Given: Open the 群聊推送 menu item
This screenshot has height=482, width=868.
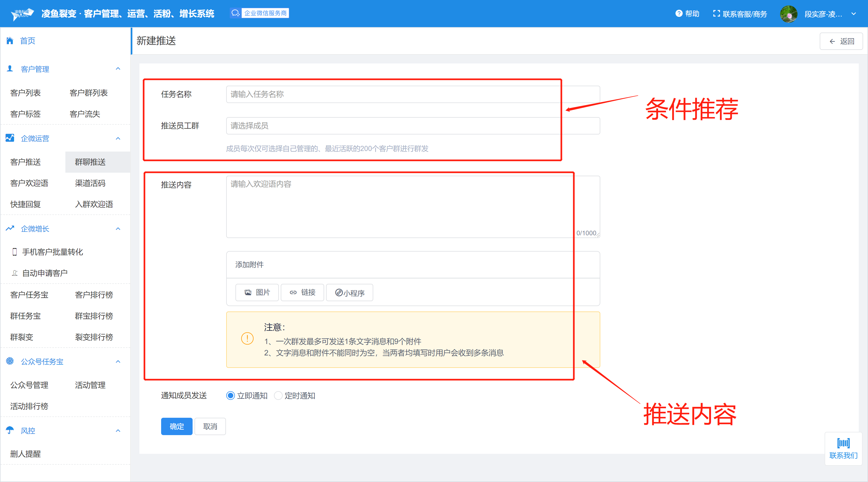Looking at the screenshot, I should (x=90, y=162).
